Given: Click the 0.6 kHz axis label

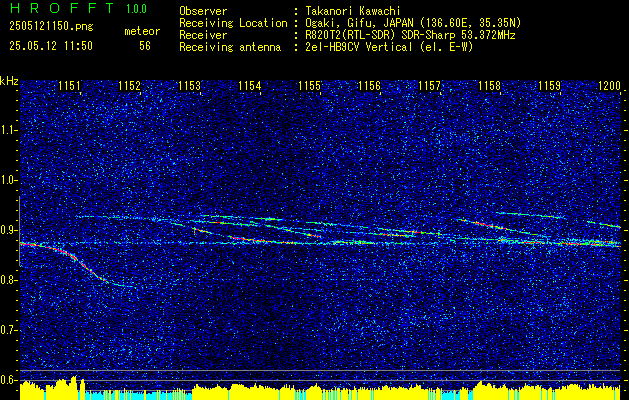Looking at the screenshot, I should point(9,380).
